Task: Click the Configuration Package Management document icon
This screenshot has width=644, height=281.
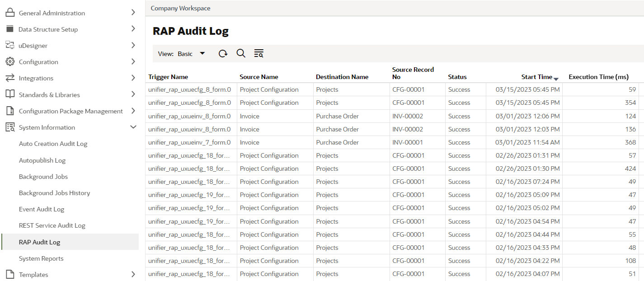Action: 9,111
